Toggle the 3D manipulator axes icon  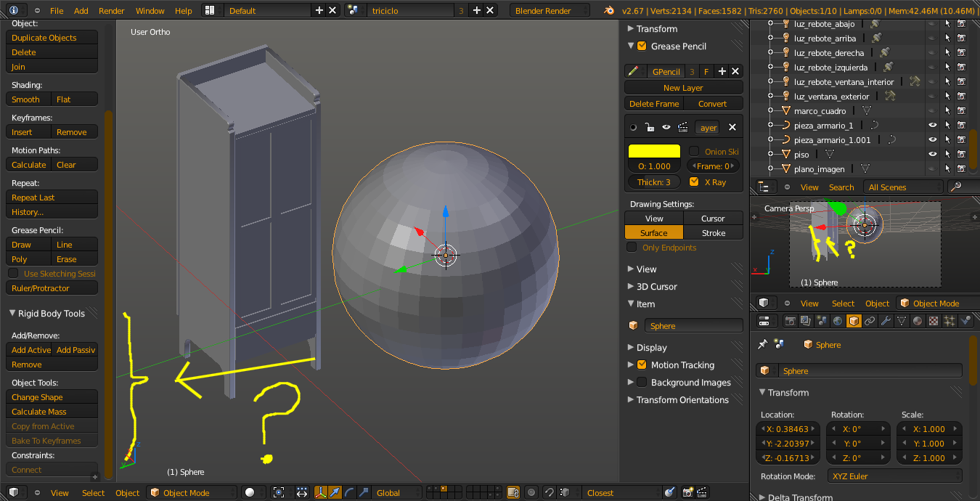pos(321,492)
